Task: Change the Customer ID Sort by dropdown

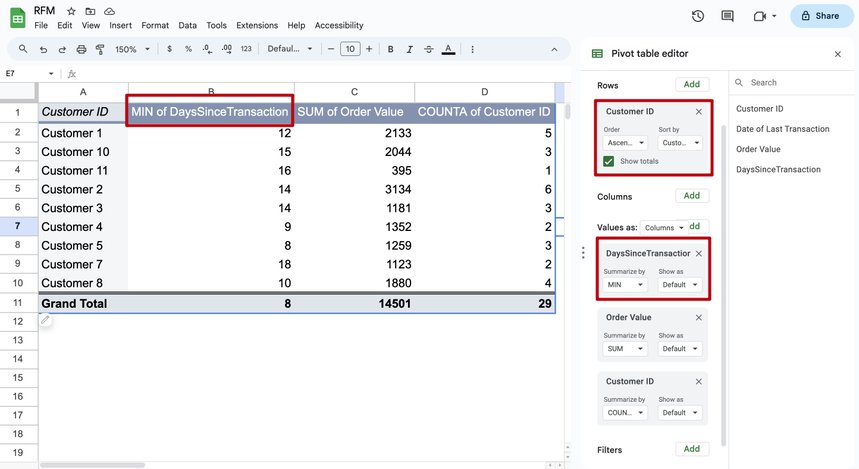Action: click(x=680, y=142)
